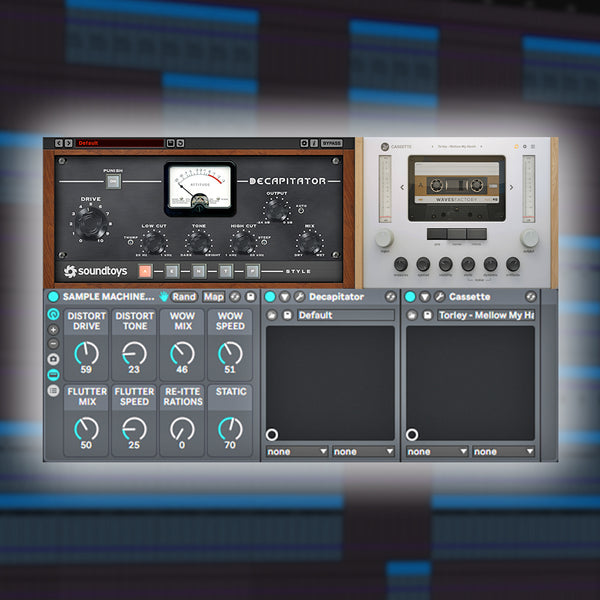The height and width of the screenshot is (600, 600).
Task: Collapse Decapitator device parameters triangle
Action: pos(285,297)
